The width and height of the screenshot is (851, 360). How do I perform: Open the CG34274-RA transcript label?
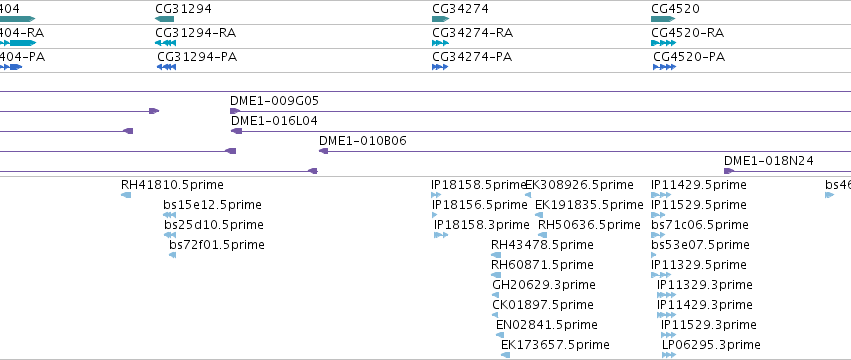pyautogui.click(x=472, y=33)
